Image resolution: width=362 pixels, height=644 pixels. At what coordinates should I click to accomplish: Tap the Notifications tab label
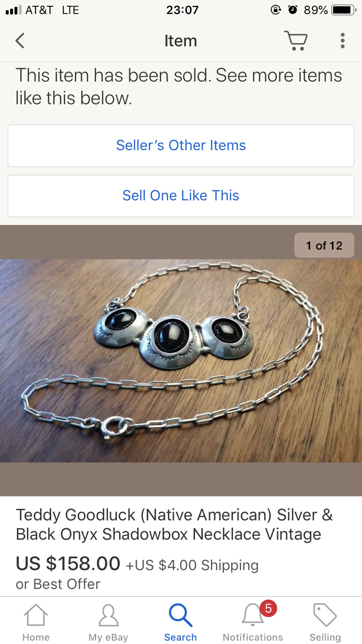point(252,637)
